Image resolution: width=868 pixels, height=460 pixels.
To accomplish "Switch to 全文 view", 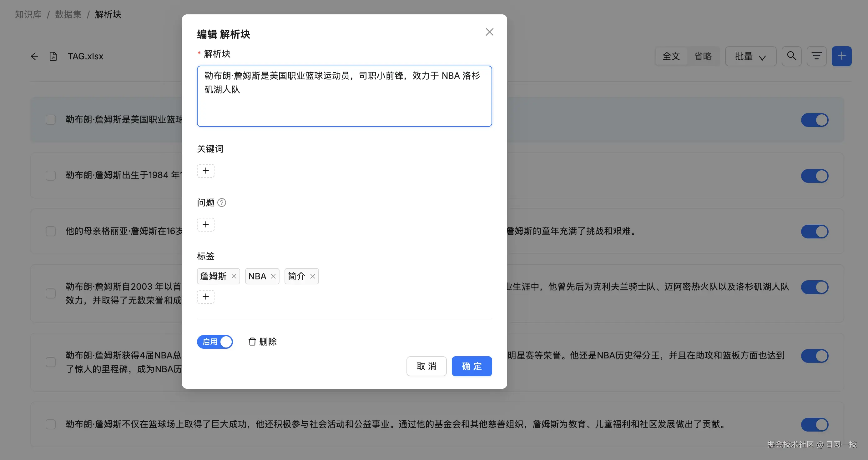I will (671, 56).
